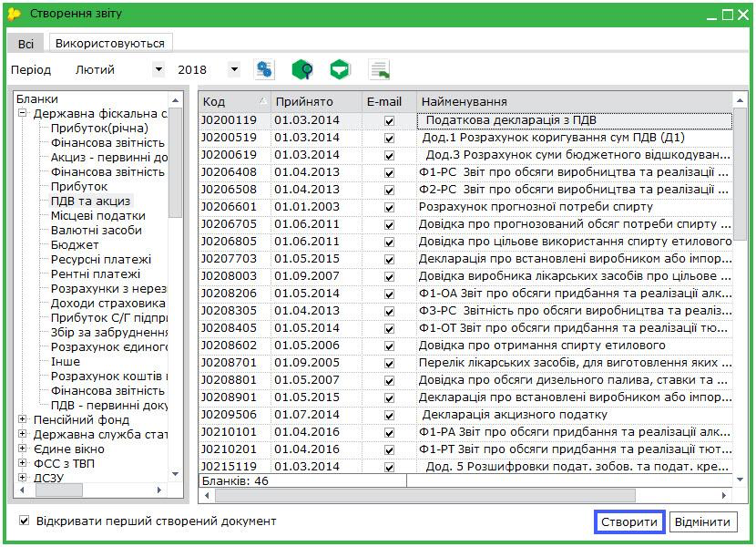Expand the Пенсійний фонд tree node
The height and width of the screenshot is (547, 756).
(22, 420)
